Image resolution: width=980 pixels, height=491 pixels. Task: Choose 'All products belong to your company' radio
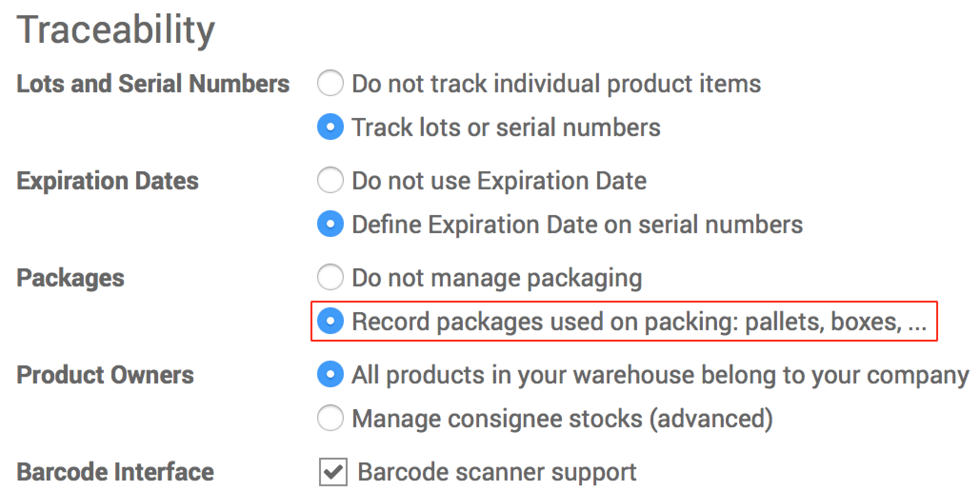click(330, 374)
